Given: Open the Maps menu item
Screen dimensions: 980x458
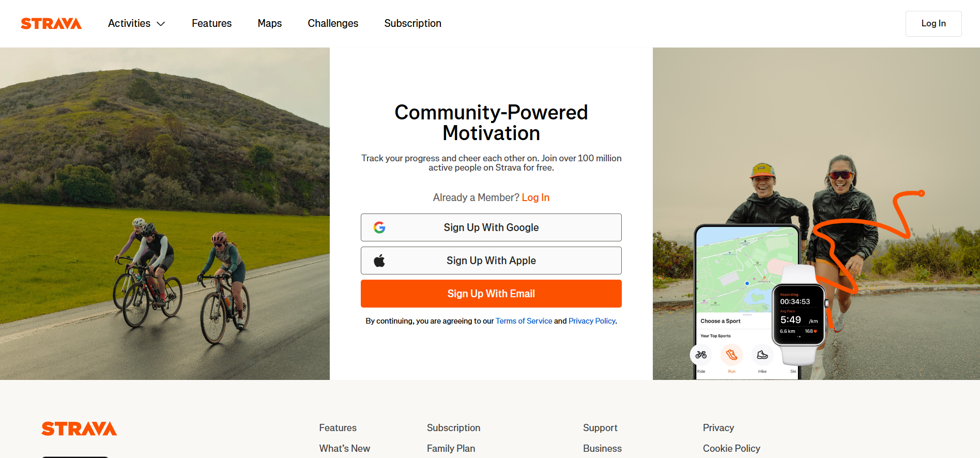Looking at the screenshot, I should pyautogui.click(x=270, y=23).
